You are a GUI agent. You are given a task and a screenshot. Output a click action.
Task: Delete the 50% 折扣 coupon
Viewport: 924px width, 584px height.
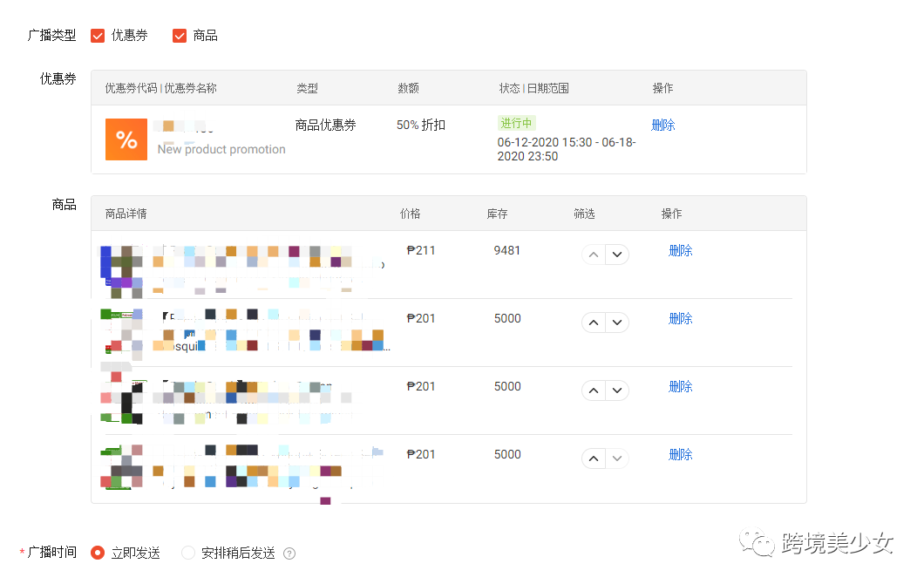click(x=662, y=125)
